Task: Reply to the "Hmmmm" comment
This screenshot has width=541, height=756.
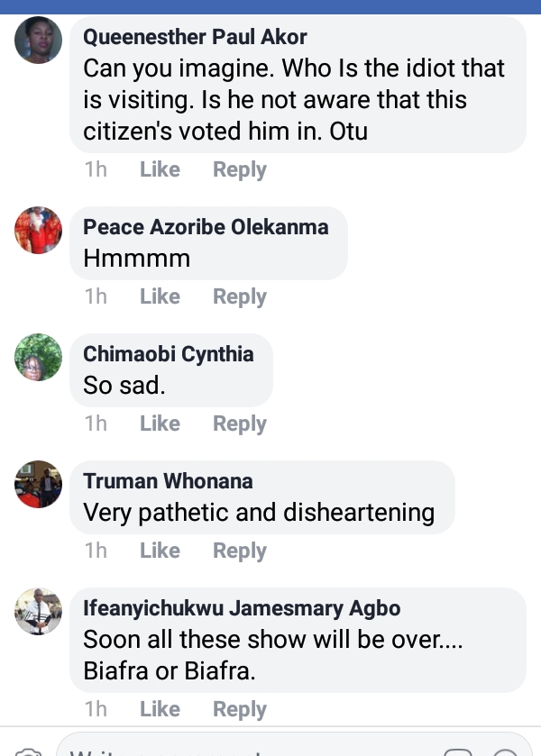Action: 239,296
